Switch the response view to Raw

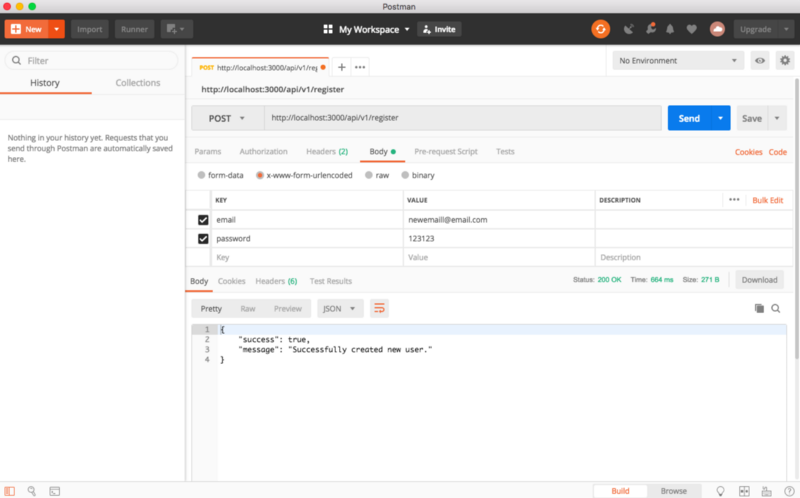pyautogui.click(x=248, y=309)
